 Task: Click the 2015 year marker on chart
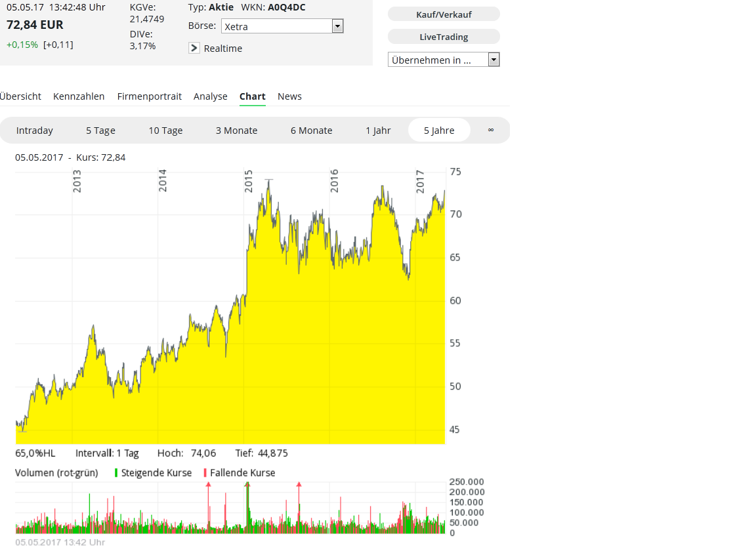pyautogui.click(x=249, y=181)
